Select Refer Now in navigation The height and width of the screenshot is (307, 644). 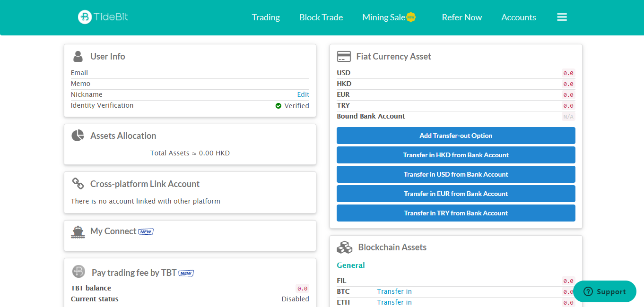point(461,17)
